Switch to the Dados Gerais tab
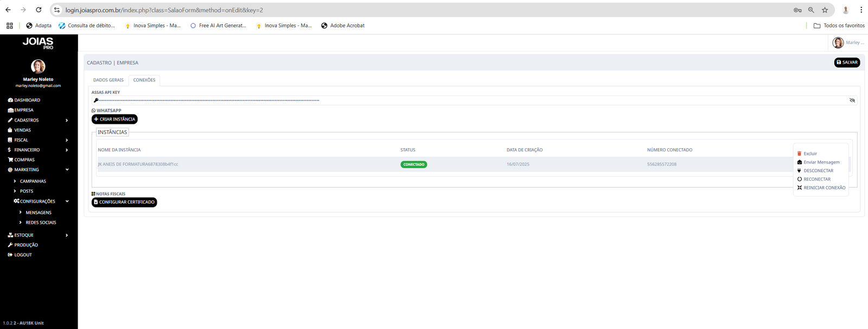This screenshot has height=329, width=868. 108,80
